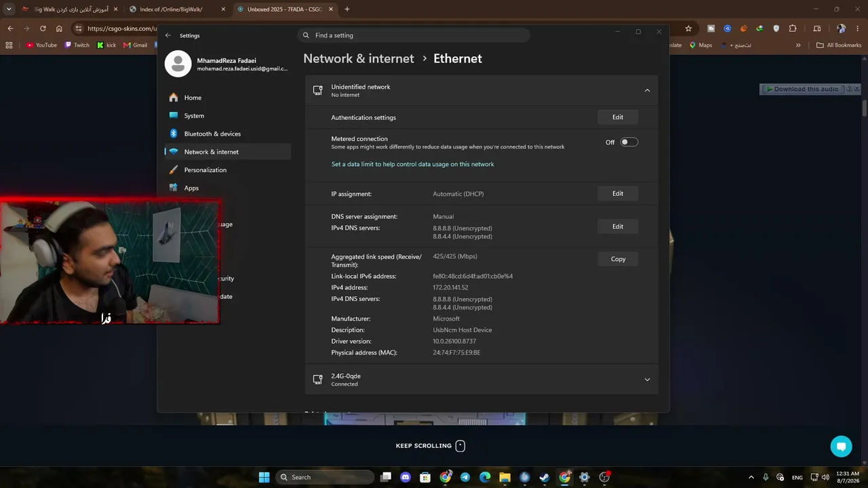The height and width of the screenshot is (488, 868).
Task: Switch to the Index of /Online/BigWalk/ tab
Action: click(177, 9)
